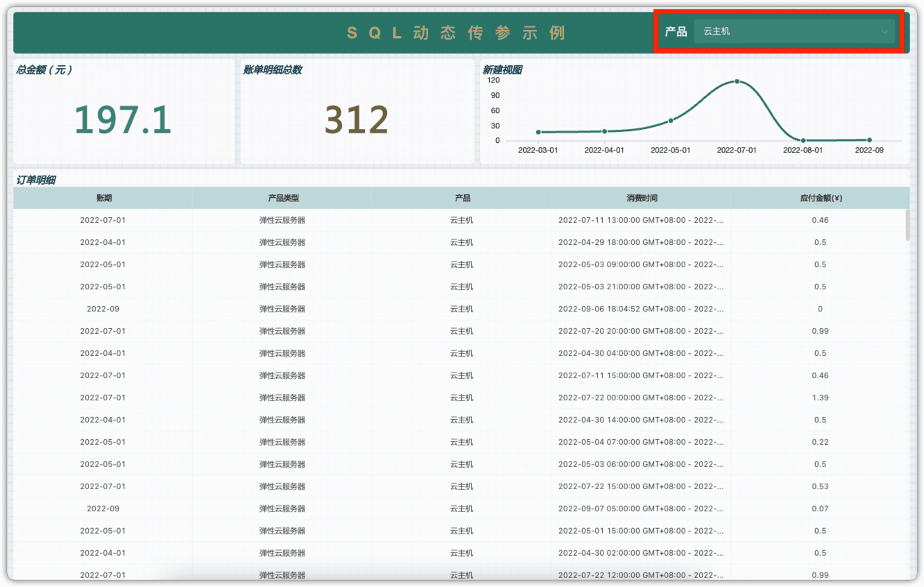This screenshot has width=924, height=587.
Task: Click the 2022-07-11 15:00:00 consumption time cell
Action: coord(641,375)
